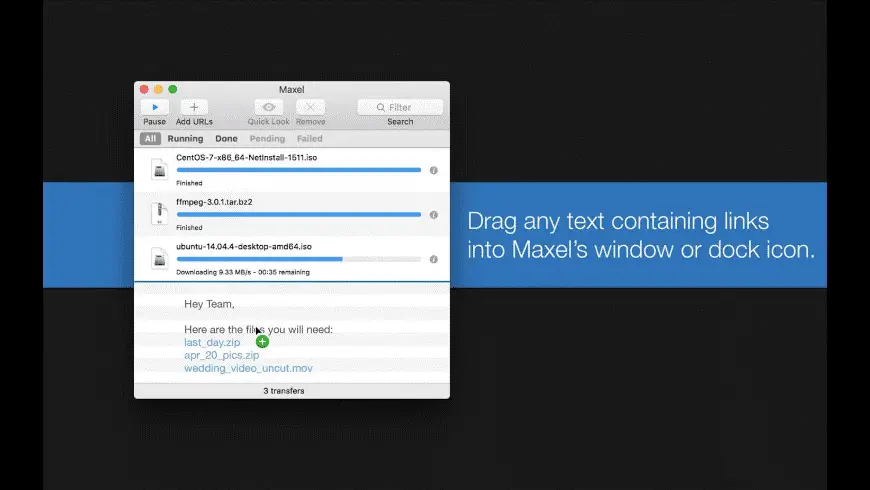The height and width of the screenshot is (490, 870).
Task: Select ubuntu-14.04.4-desktop-amd64.iso filename
Action: click(x=244, y=246)
